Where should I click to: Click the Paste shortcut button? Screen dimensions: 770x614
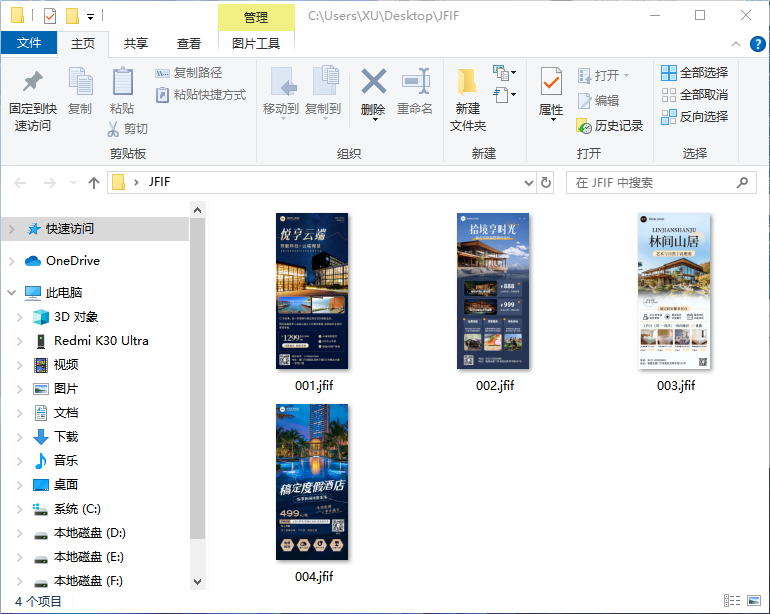201,94
